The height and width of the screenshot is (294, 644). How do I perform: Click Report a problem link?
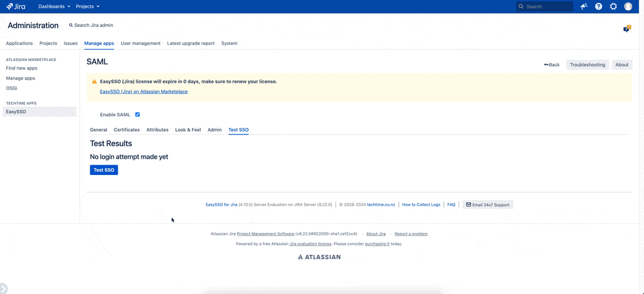point(411,234)
